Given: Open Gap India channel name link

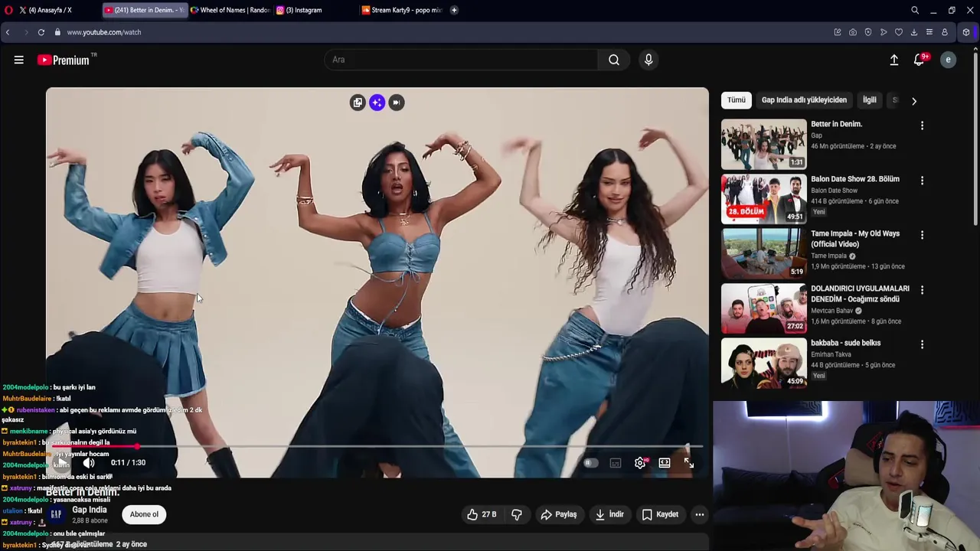Looking at the screenshot, I should (90, 510).
